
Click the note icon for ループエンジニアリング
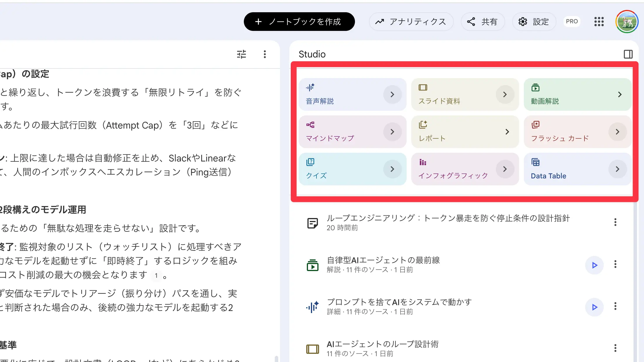[x=313, y=223]
